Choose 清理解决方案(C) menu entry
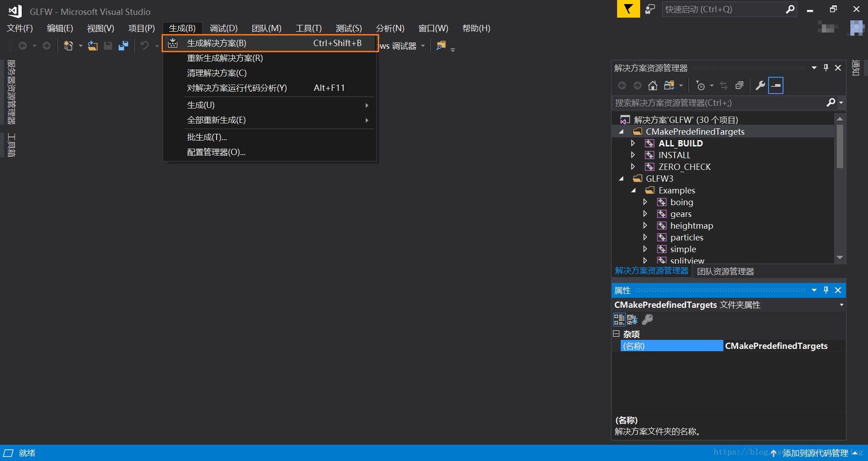 point(270,73)
